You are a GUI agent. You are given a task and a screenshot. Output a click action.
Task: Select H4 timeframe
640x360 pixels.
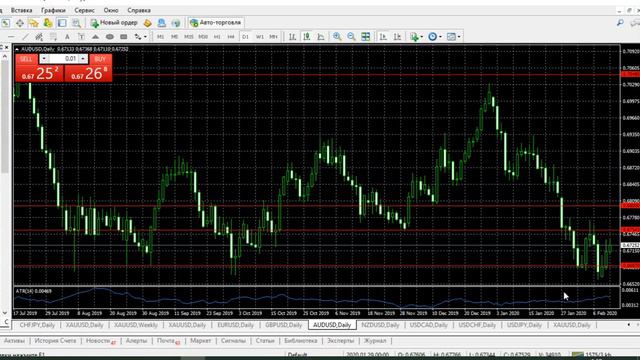tap(231, 37)
